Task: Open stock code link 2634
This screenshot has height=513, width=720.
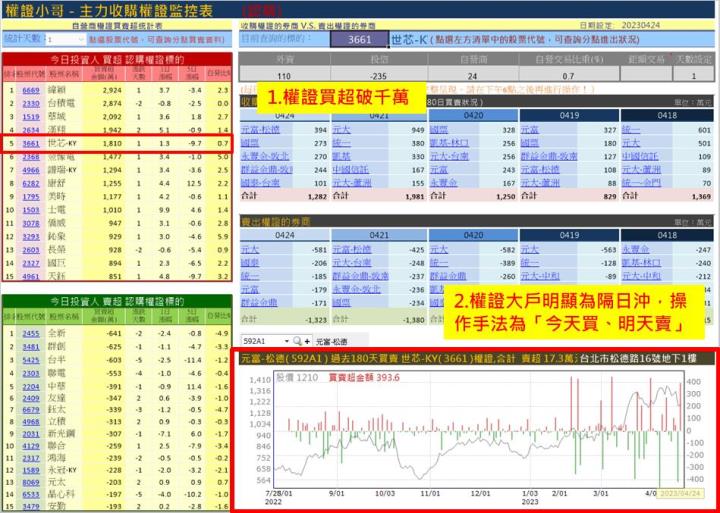Action: click(x=31, y=130)
